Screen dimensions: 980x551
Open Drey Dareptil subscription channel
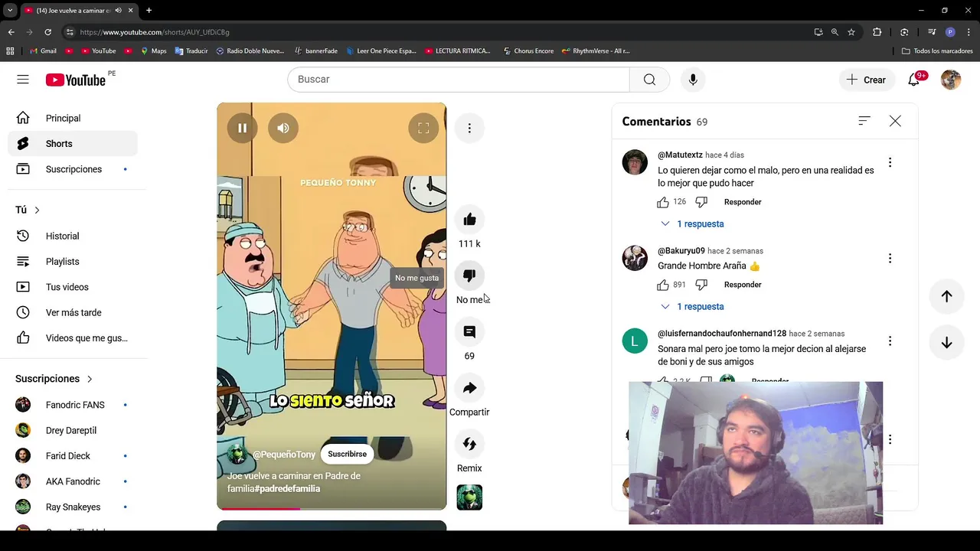73,430
